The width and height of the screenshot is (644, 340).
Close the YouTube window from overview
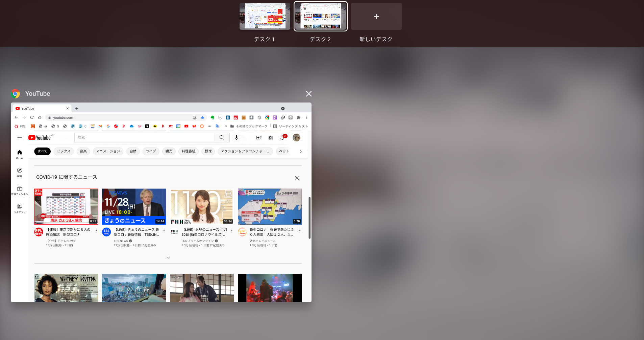(308, 94)
